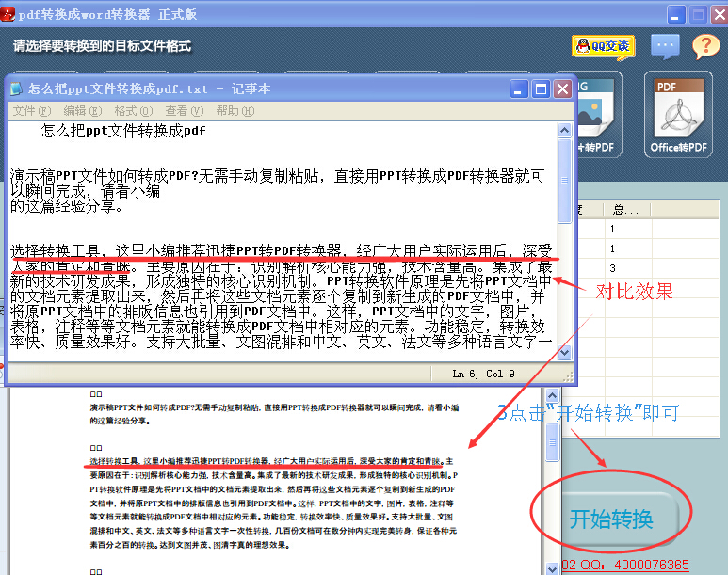728x575 pixels.
Task: Click the Notepad text line 的这篇经验分享。
Action: (x=67, y=205)
